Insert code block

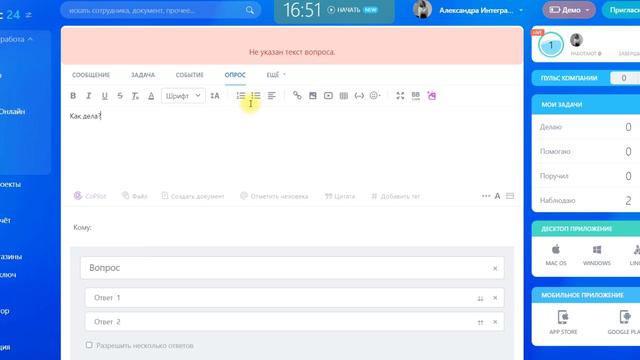(x=359, y=96)
